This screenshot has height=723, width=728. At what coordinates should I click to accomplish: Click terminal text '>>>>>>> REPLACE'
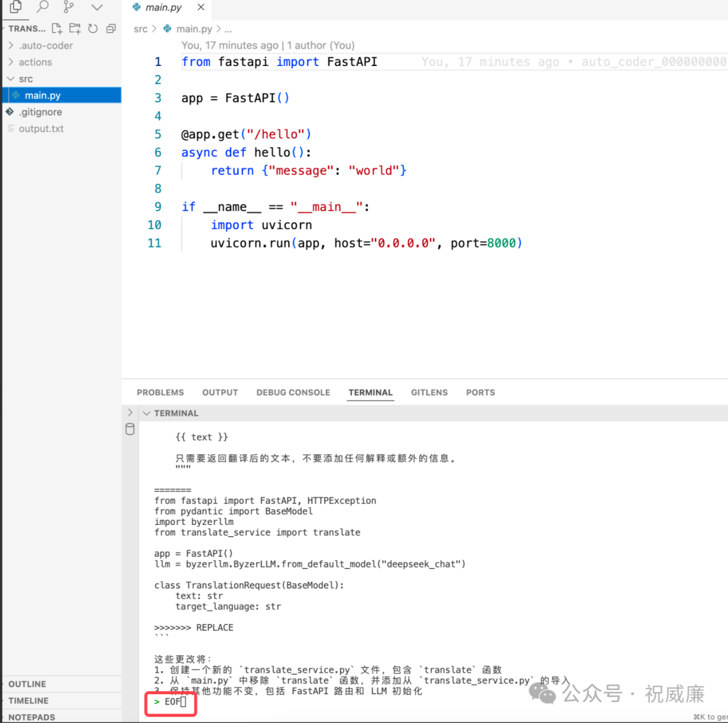coord(193,627)
